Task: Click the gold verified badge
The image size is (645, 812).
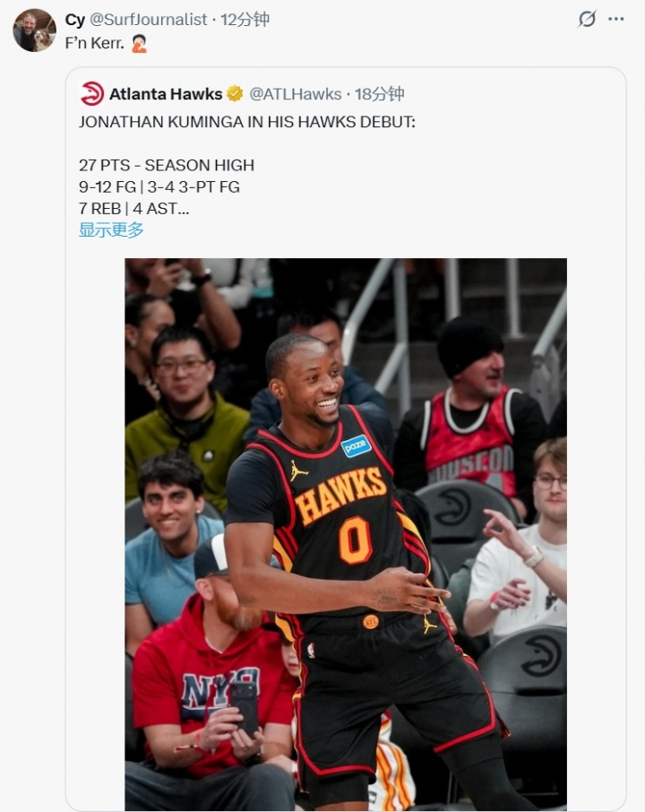Action: [x=235, y=94]
